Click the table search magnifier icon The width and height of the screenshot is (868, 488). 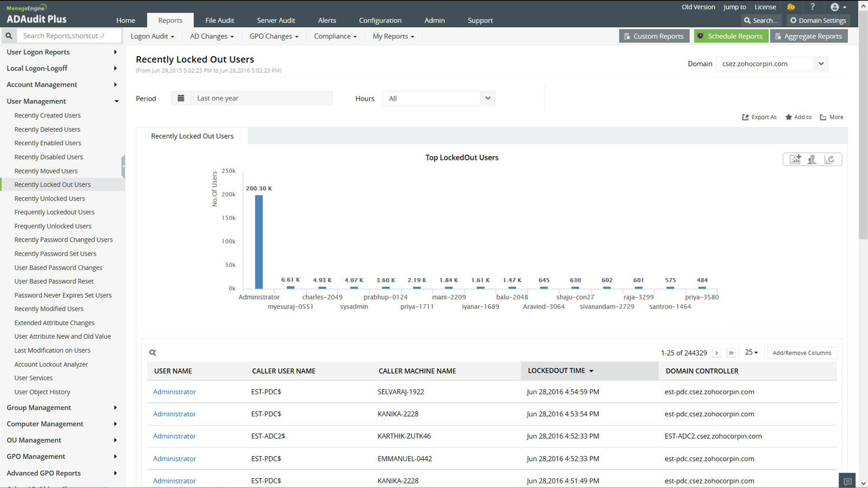coord(153,353)
